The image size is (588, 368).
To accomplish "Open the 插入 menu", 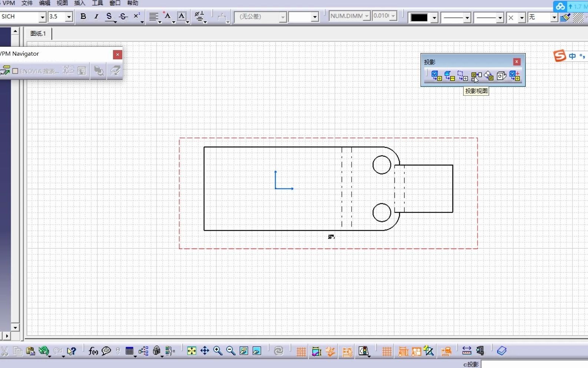I will click(x=80, y=3).
